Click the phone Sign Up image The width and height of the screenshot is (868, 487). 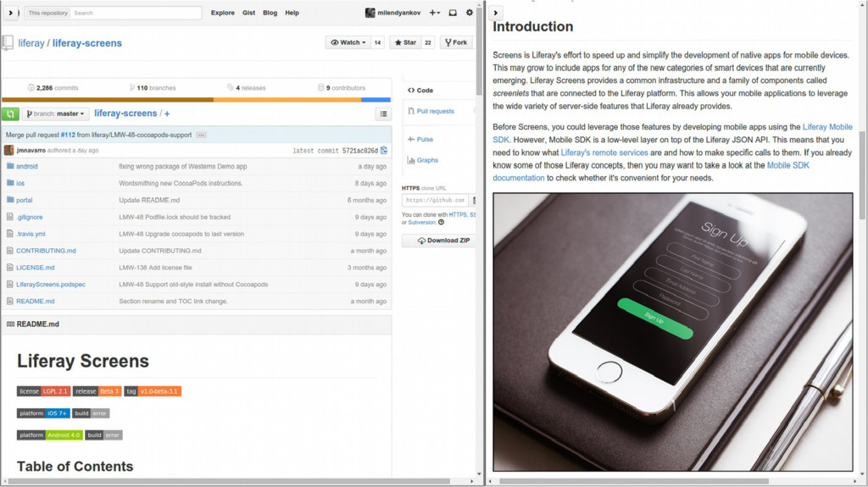click(672, 332)
